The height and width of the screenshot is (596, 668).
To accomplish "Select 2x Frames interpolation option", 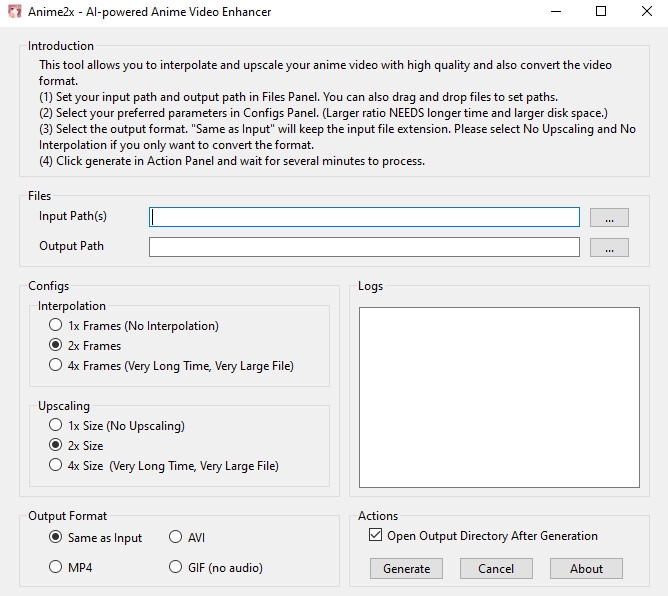I will tap(56, 345).
